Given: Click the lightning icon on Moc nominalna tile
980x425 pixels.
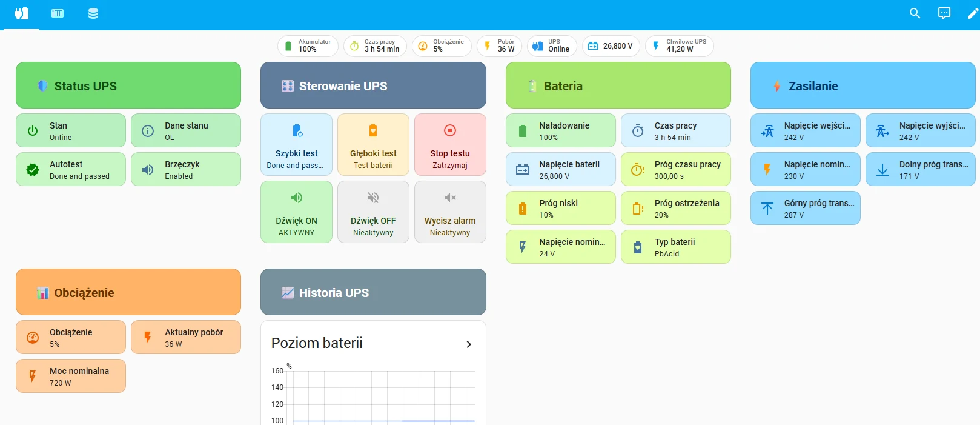Looking at the screenshot, I should (33, 376).
